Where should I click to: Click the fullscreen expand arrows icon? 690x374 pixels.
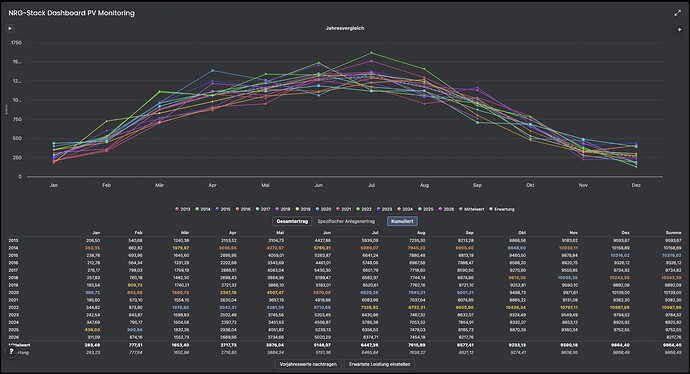pyautogui.click(x=678, y=13)
